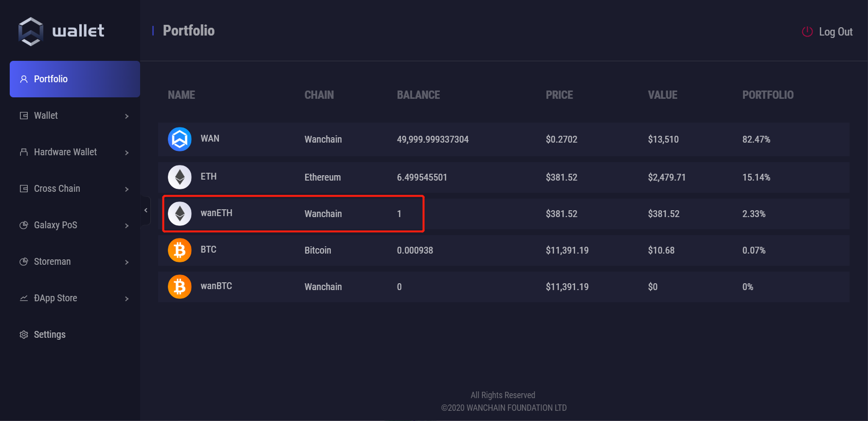868x421 pixels.
Task: Click the wanETH token icon
Action: pyautogui.click(x=180, y=214)
